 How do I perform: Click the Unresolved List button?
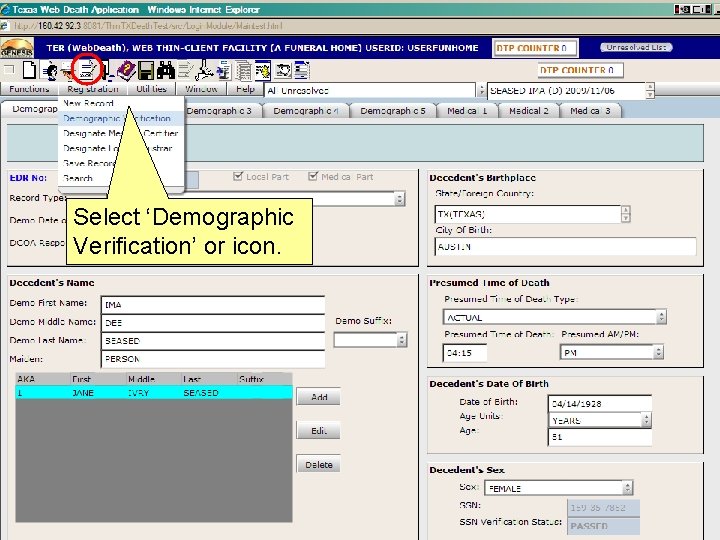636,47
